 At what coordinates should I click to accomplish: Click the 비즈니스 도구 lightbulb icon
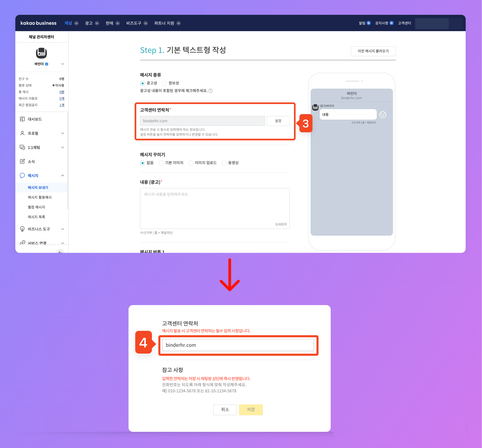pyautogui.click(x=22, y=229)
